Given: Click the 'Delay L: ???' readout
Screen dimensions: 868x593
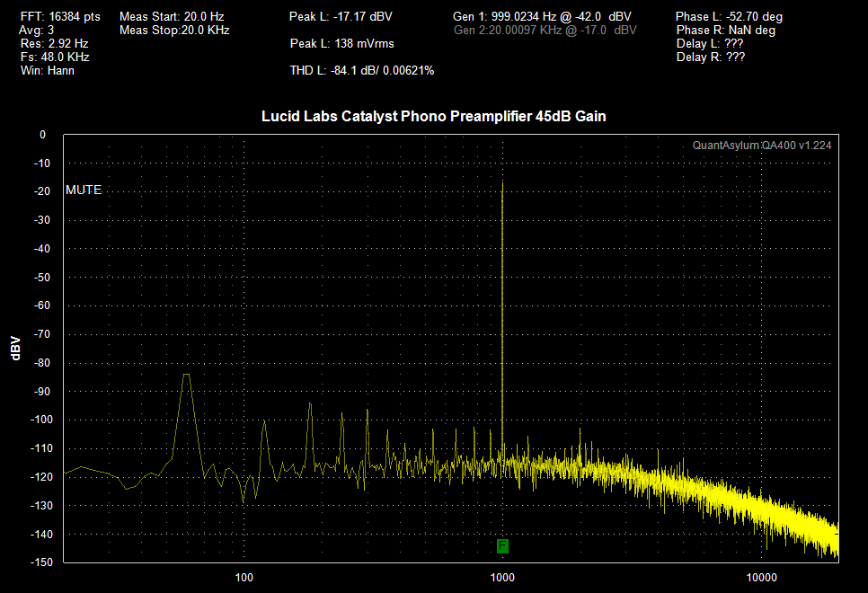Looking at the screenshot, I should [710, 43].
